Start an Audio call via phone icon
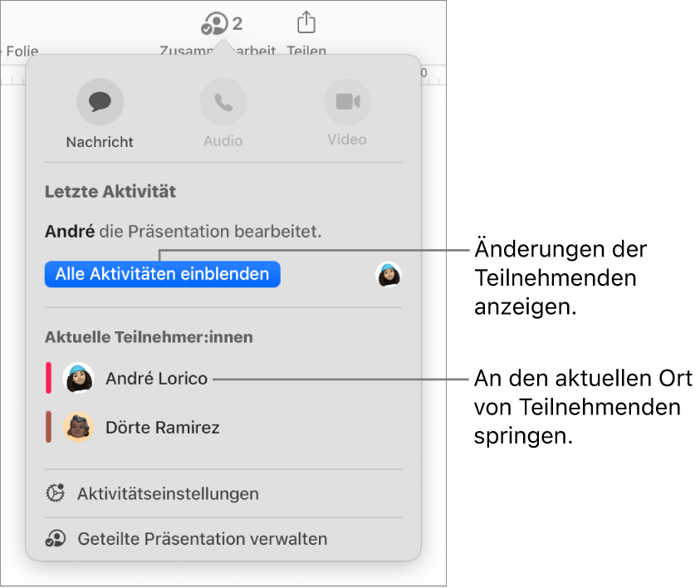The image size is (700, 588). coord(223,102)
